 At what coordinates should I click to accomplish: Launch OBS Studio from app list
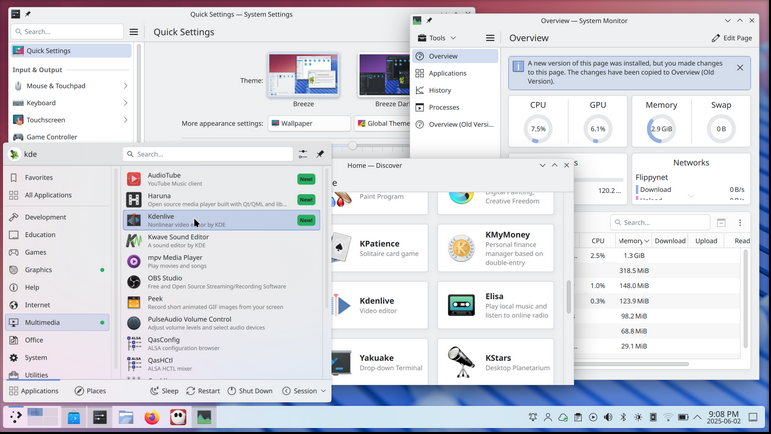click(x=221, y=282)
